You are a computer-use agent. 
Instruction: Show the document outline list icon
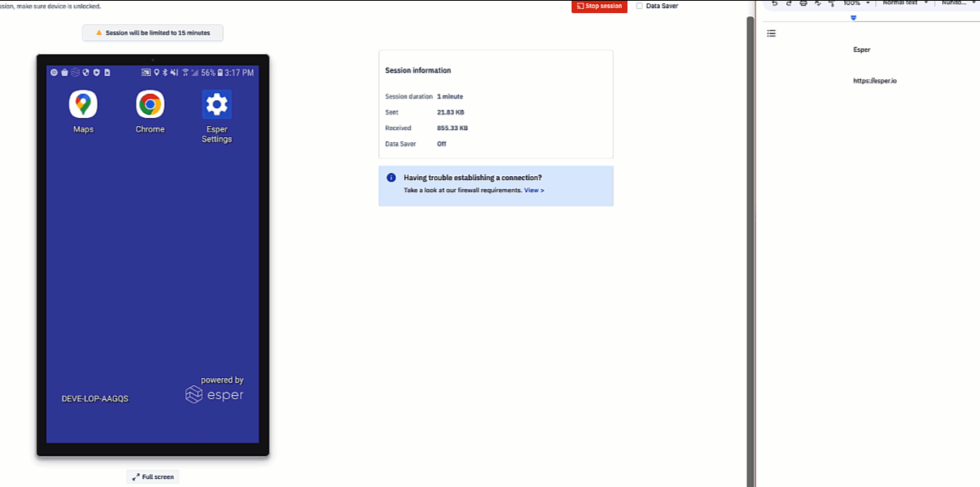pyautogui.click(x=771, y=33)
